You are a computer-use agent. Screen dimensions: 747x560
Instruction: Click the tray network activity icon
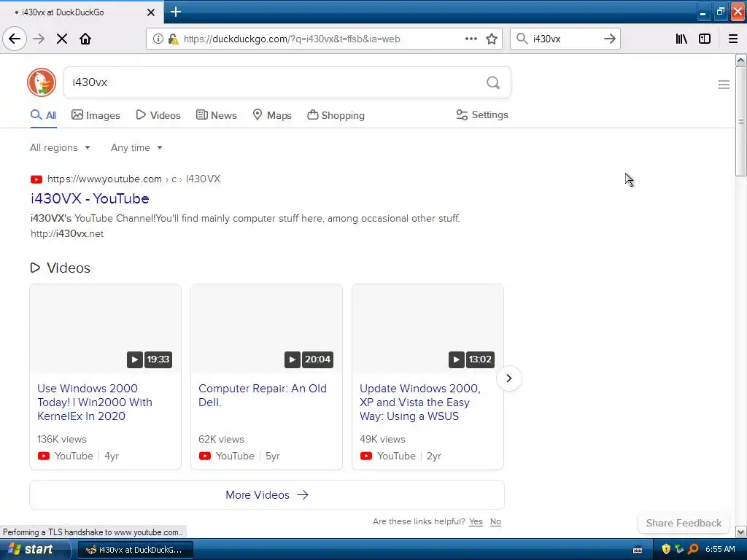679,550
